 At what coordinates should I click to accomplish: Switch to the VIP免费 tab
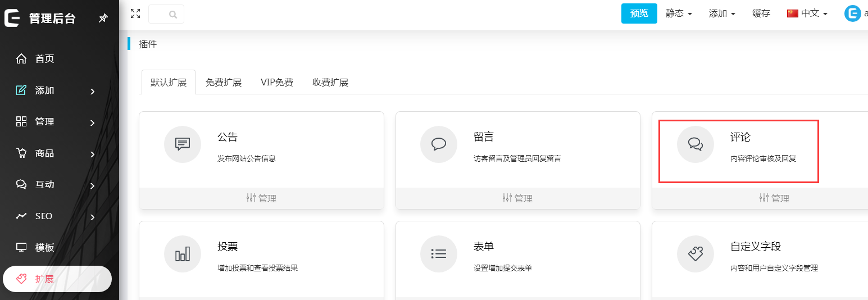(276, 83)
